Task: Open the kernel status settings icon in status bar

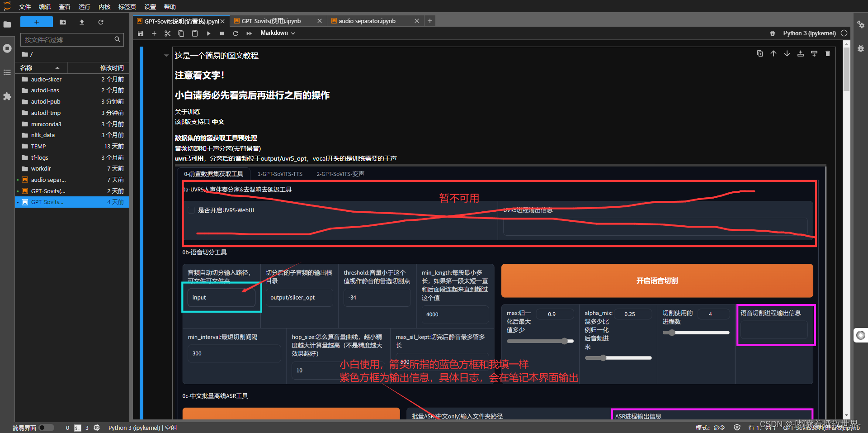Action: [97, 428]
